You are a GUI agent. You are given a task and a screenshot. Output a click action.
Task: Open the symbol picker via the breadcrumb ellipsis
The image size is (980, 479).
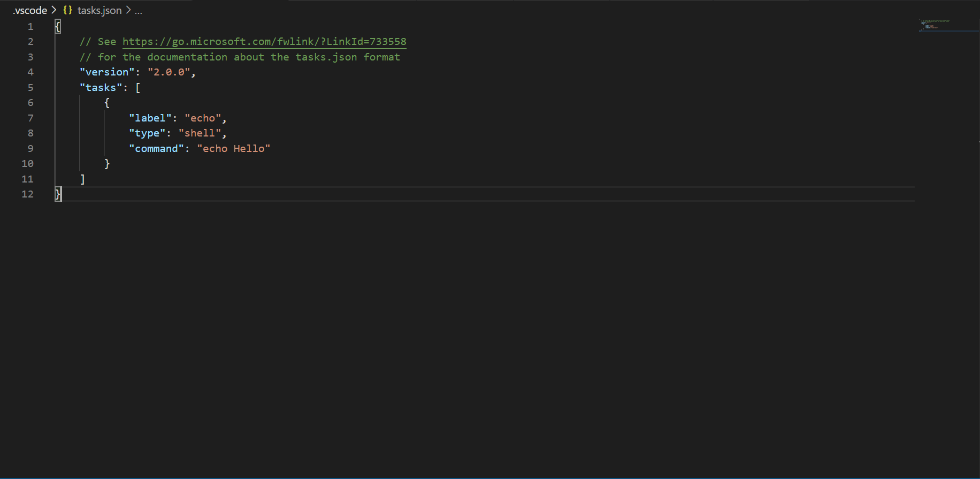[139, 11]
